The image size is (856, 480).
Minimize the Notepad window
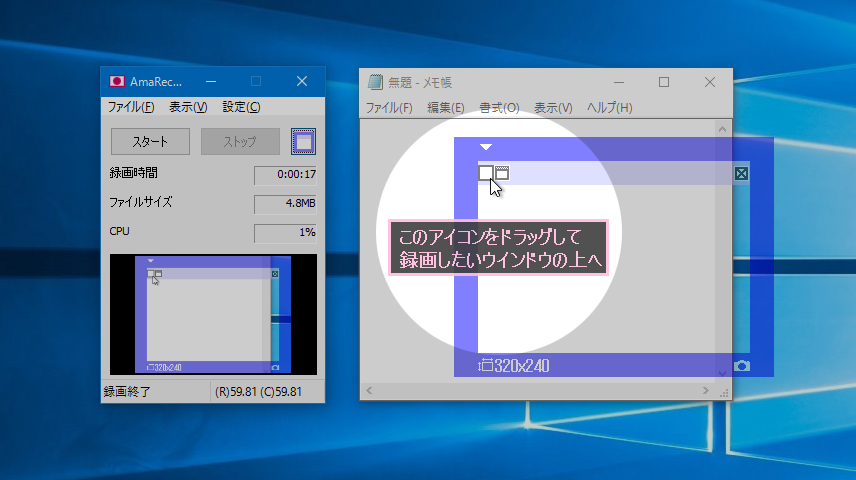[x=619, y=82]
